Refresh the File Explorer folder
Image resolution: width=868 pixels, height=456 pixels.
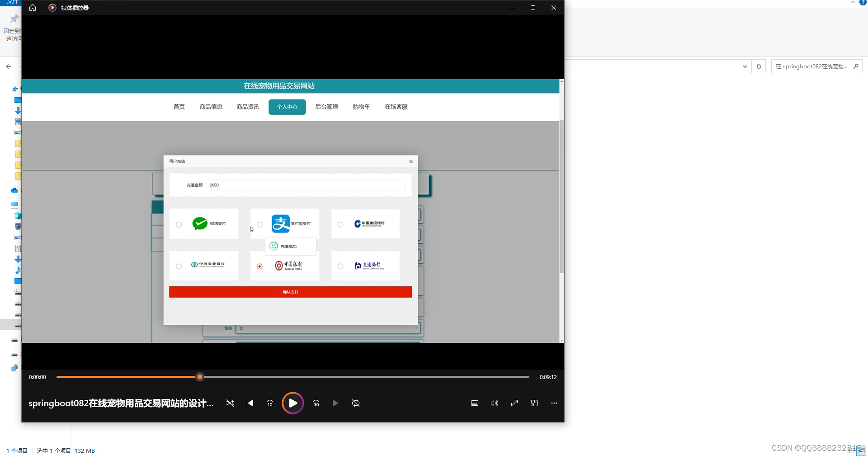click(759, 66)
